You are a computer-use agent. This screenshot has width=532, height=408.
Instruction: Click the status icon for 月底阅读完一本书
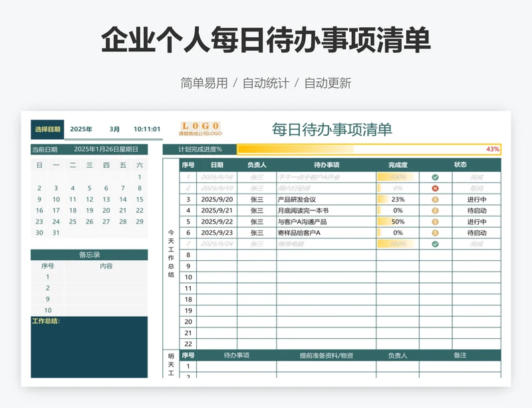pyautogui.click(x=435, y=210)
